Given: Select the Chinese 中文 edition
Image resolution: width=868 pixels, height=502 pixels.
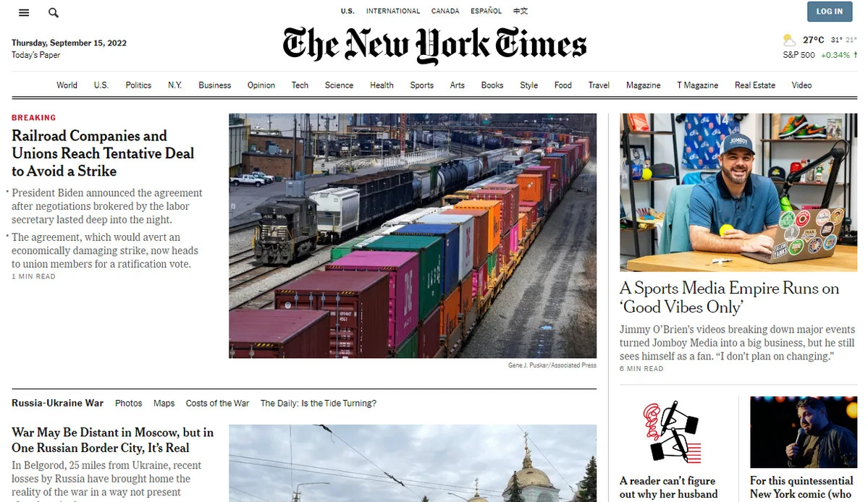Looking at the screenshot, I should pos(521,11).
